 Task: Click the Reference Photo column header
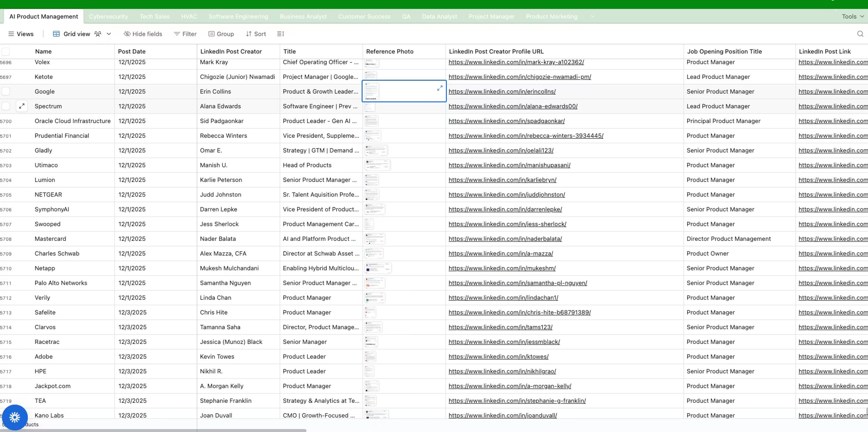coord(404,52)
